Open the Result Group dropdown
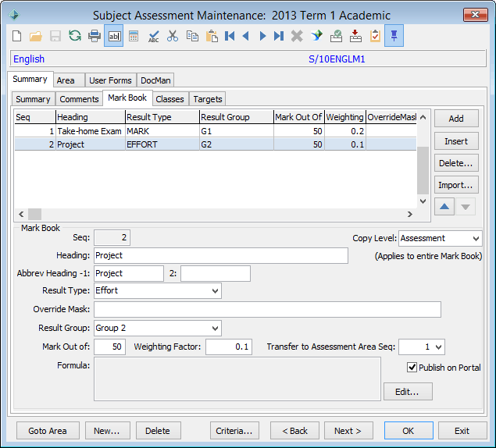 click(x=215, y=329)
